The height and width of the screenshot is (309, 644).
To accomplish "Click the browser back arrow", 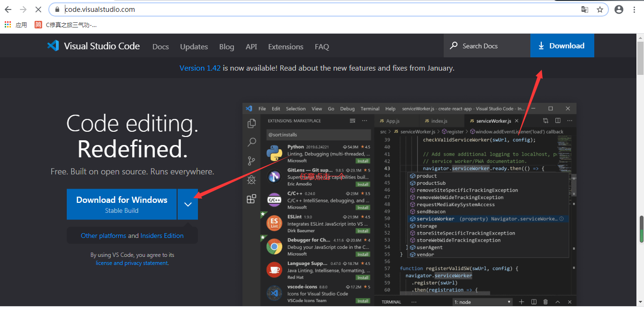I will (8, 9).
